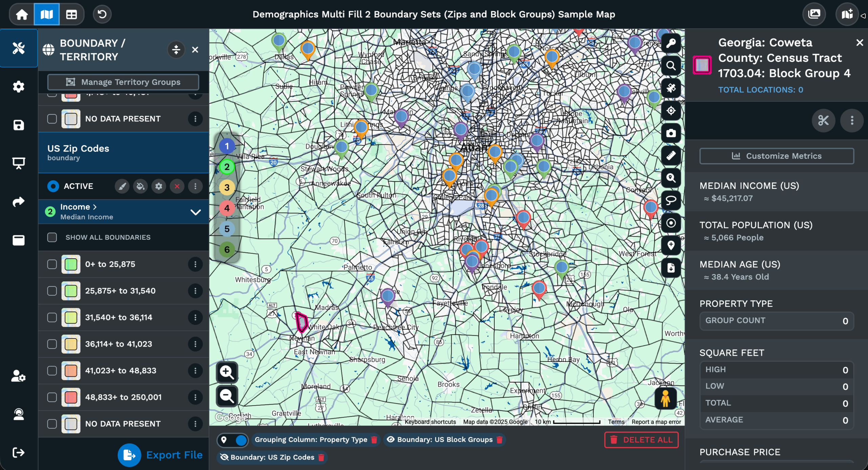Click the scissors icon in details panel
868x470 pixels.
[823, 120]
